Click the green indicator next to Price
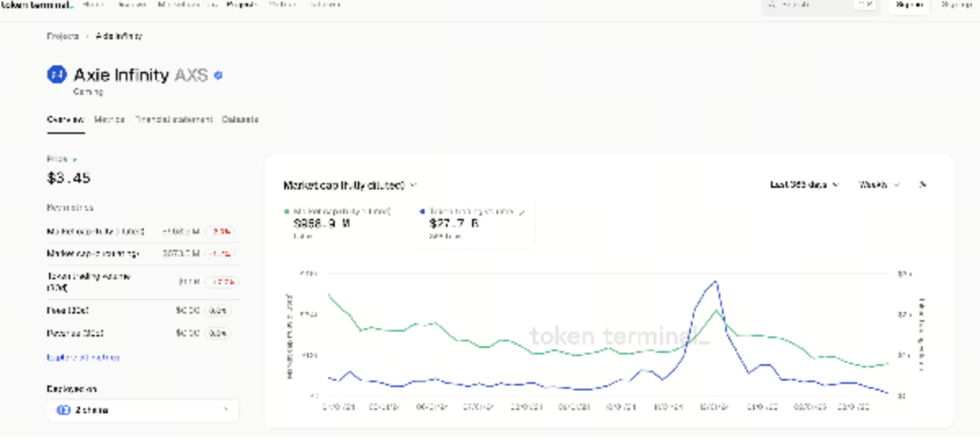 click(x=75, y=160)
